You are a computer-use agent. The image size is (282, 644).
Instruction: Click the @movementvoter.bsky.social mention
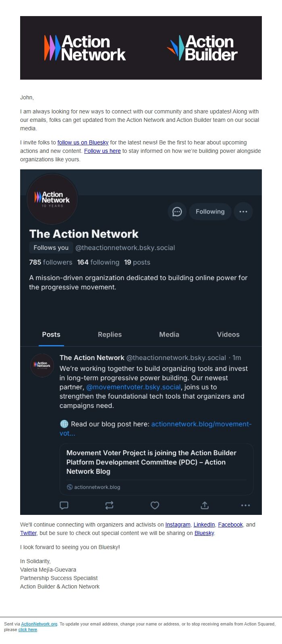pos(134,387)
